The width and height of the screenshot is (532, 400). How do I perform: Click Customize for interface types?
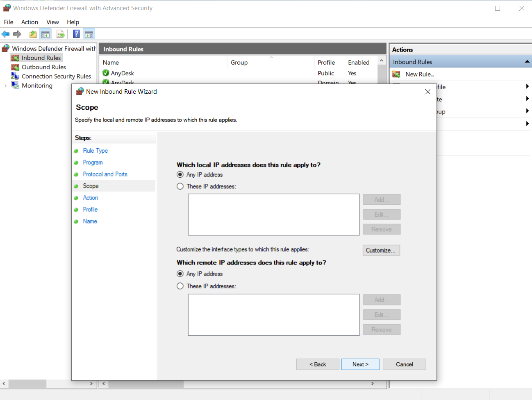(381, 250)
